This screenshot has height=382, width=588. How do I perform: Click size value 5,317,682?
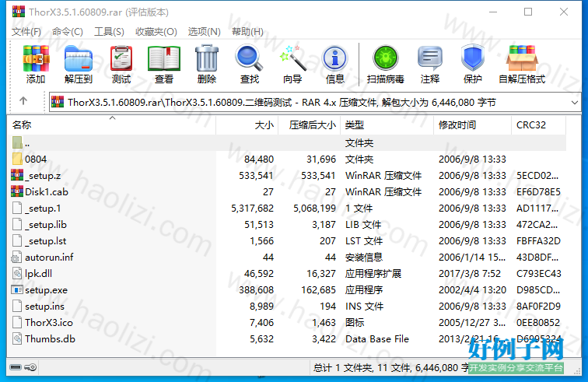[252, 209]
